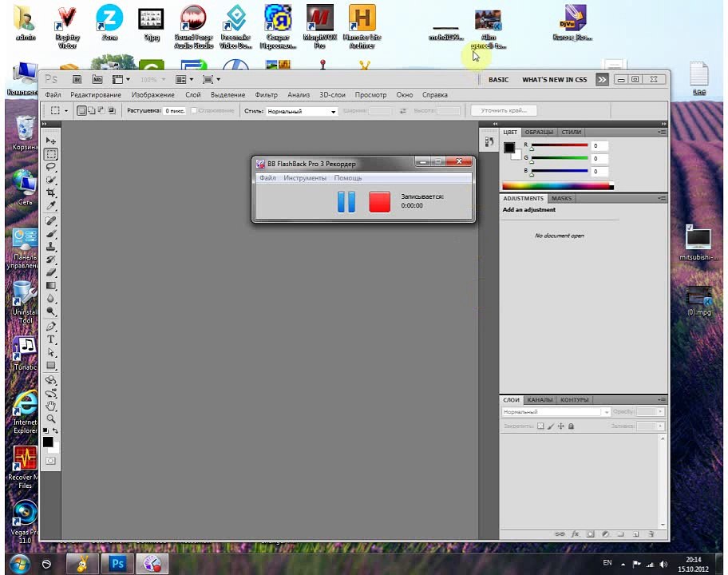Screen dimensions: 728x575
Task: Select the Lasso tool
Action: pos(50,167)
